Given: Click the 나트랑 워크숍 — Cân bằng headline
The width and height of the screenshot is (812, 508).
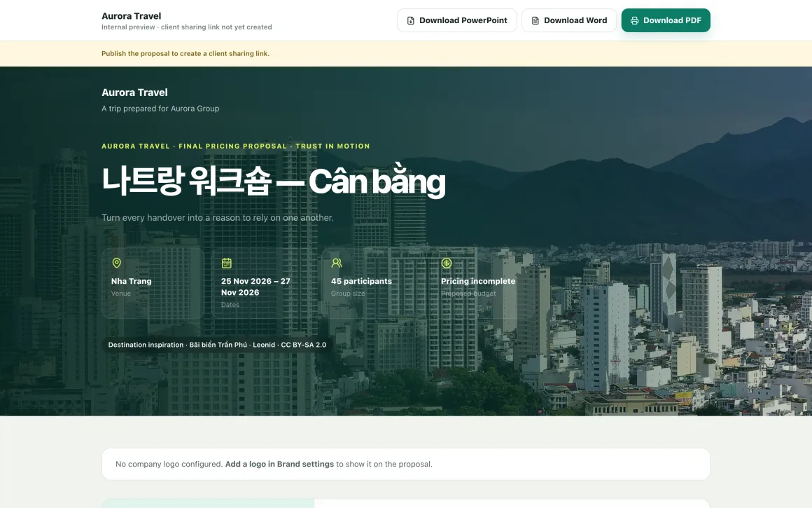Looking at the screenshot, I should pos(274,181).
